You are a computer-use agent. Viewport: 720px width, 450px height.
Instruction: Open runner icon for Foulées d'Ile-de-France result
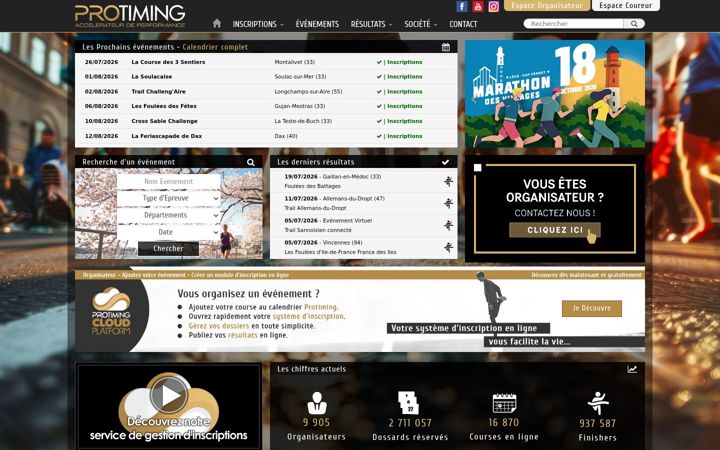449,247
